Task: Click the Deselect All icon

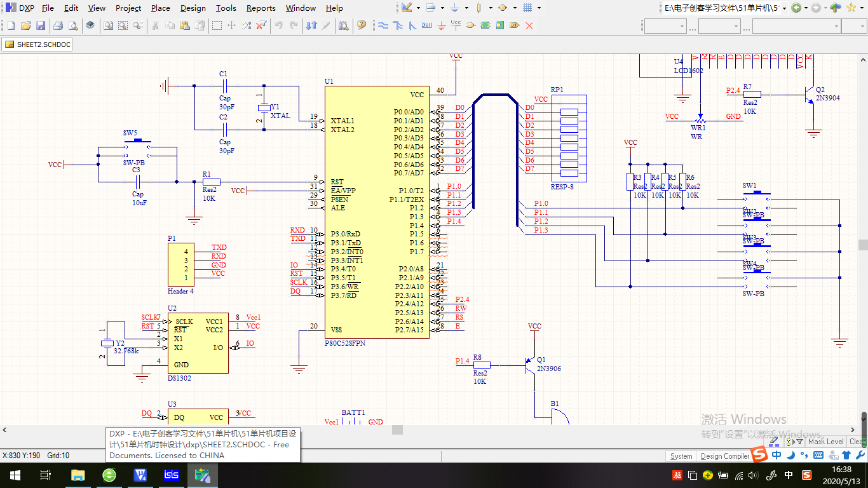Action: [247, 25]
